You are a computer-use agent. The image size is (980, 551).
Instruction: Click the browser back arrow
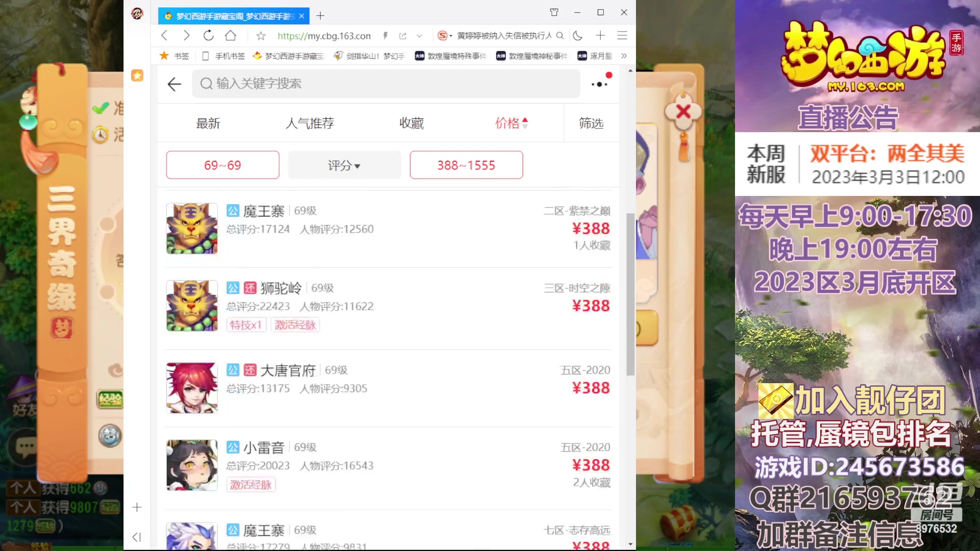[x=164, y=35]
